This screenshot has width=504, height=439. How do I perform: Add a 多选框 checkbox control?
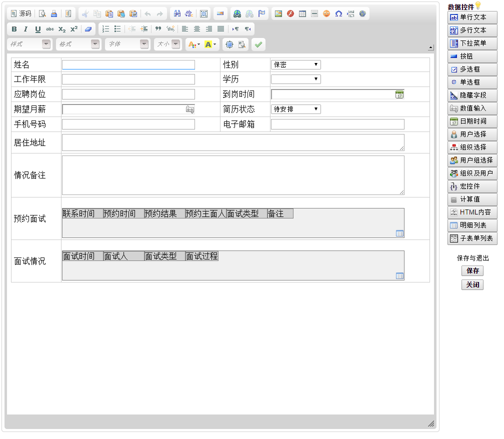click(x=472, y=69)
